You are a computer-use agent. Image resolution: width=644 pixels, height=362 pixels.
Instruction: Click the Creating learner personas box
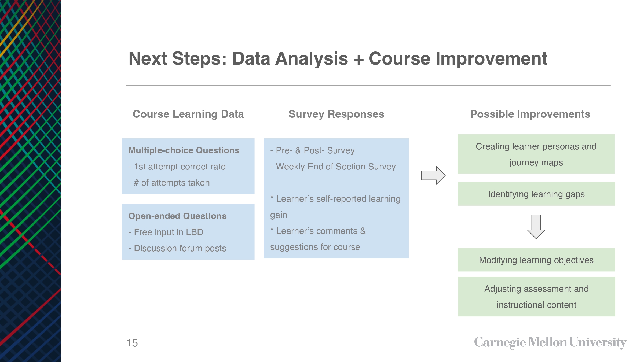pos(536,154)
